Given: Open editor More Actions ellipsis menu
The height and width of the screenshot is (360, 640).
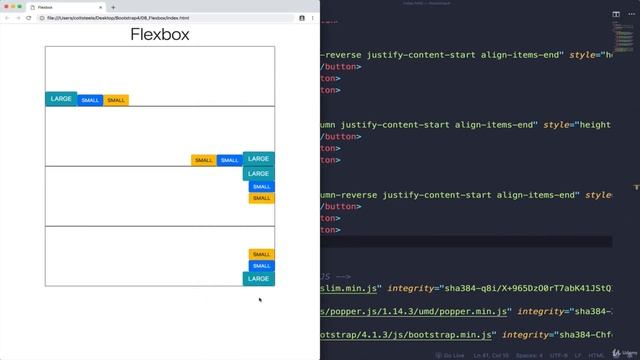Looking at the screenshot, I should point(631,14).
